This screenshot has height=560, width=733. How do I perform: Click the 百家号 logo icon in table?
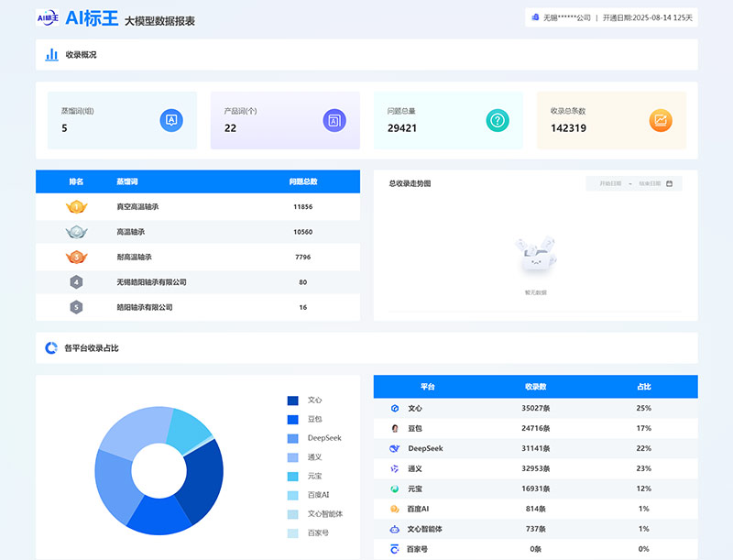(x=395, y=549)
